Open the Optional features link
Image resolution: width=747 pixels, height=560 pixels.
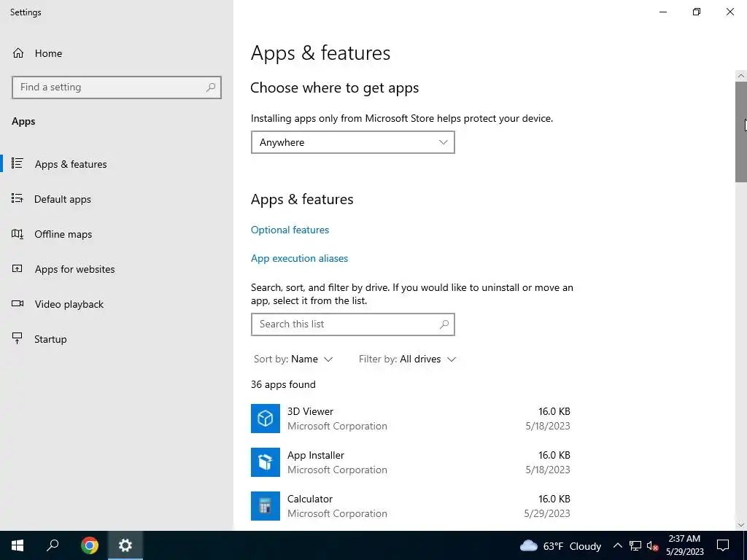click(290, 230)
